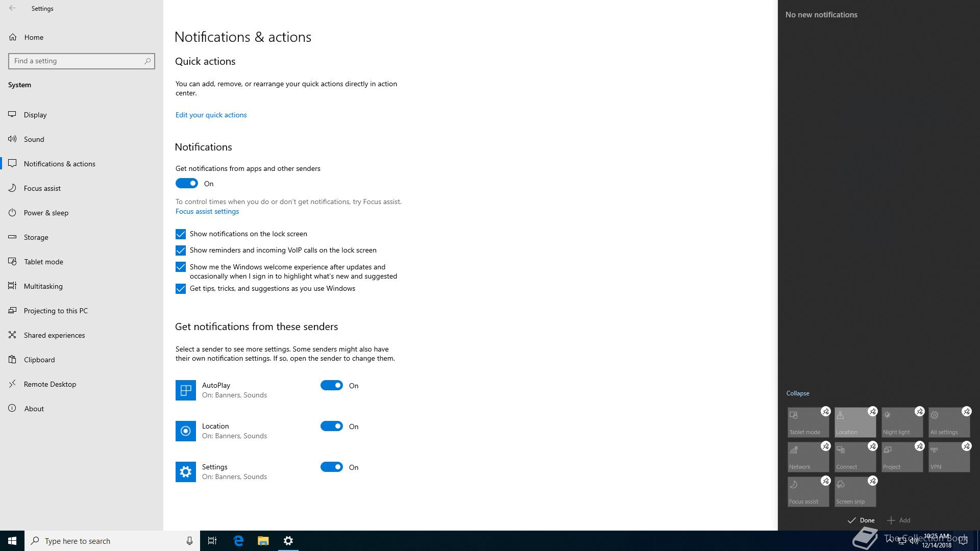Open Clipboard settings
This screenshot has width=980, height=551.
[x=82, y=360]
